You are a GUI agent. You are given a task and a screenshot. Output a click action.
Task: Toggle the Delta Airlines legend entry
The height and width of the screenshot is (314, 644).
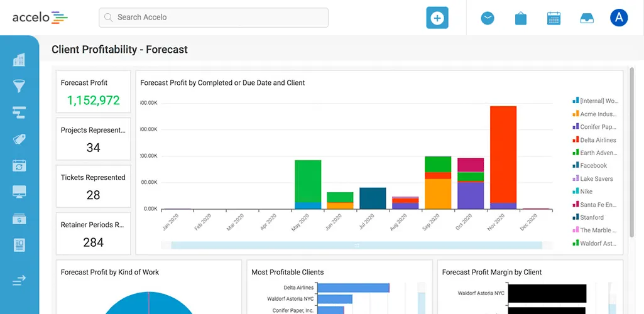point(594,140)
